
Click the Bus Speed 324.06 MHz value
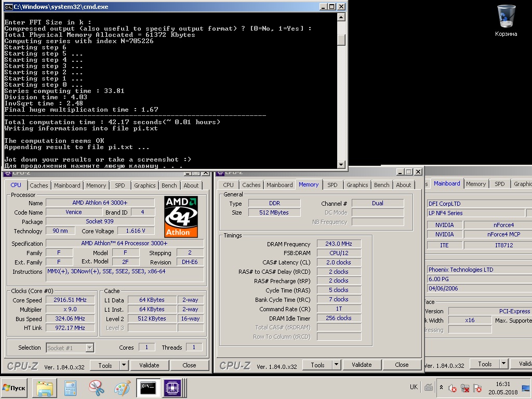[70, 318]
